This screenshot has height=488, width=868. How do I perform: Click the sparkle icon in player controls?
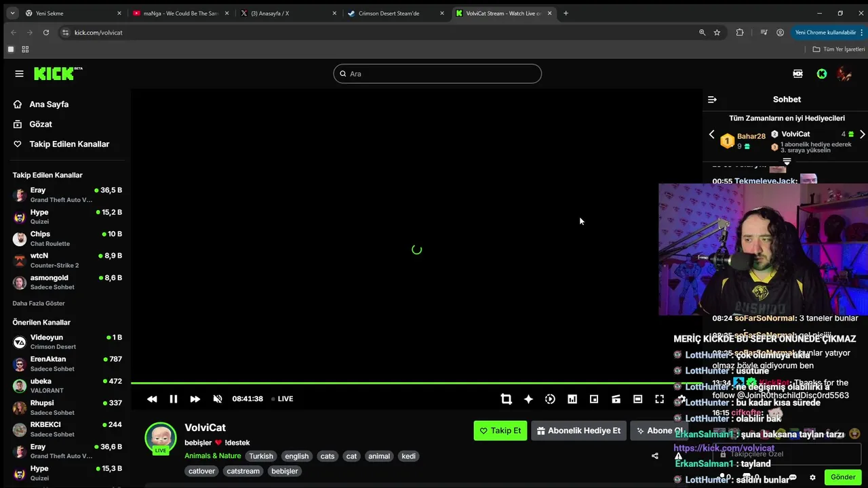[528, 399]
